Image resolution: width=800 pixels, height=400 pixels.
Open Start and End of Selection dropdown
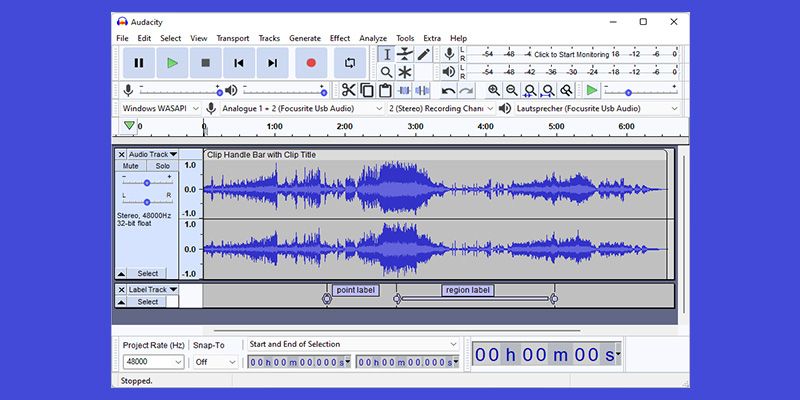pos(353,344)
